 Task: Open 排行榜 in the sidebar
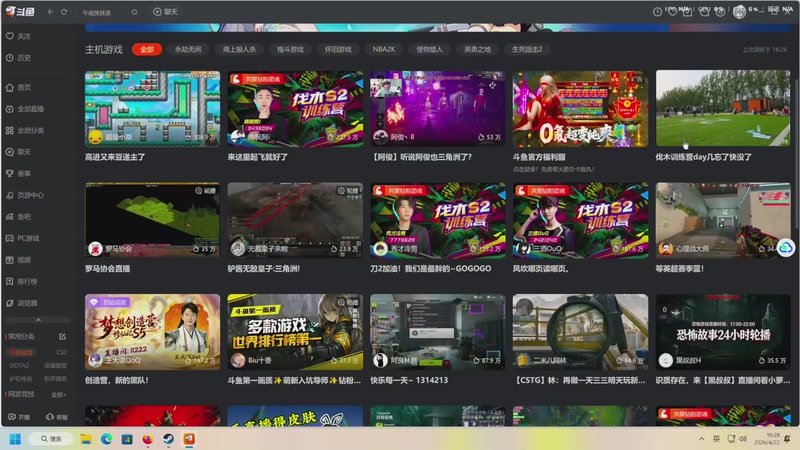[x=21, y=281]
